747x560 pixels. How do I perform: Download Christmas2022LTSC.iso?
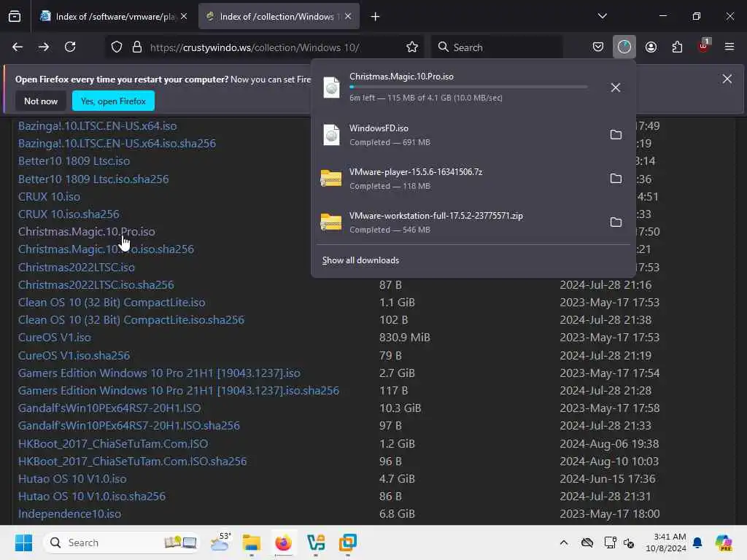pos(76,267)
